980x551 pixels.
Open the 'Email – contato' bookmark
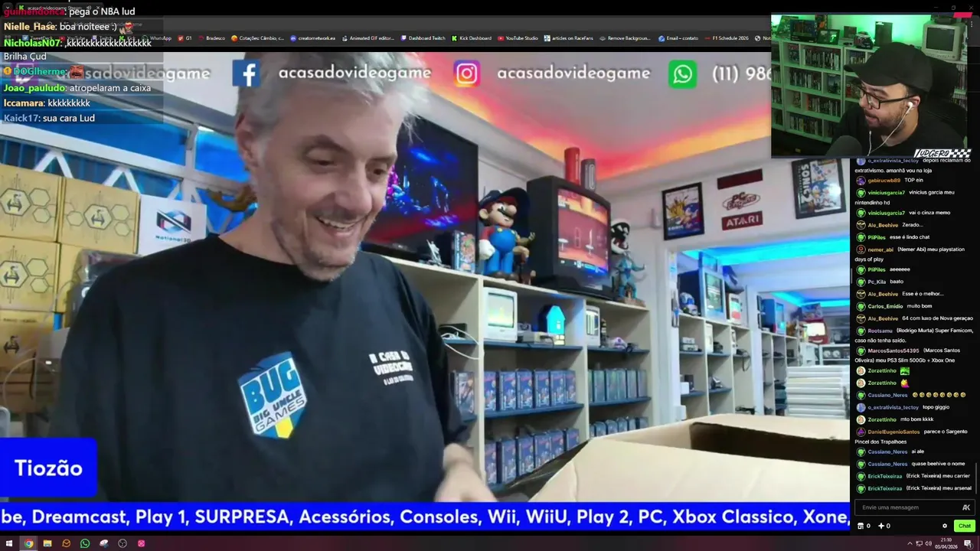click(x=678, y=37)
